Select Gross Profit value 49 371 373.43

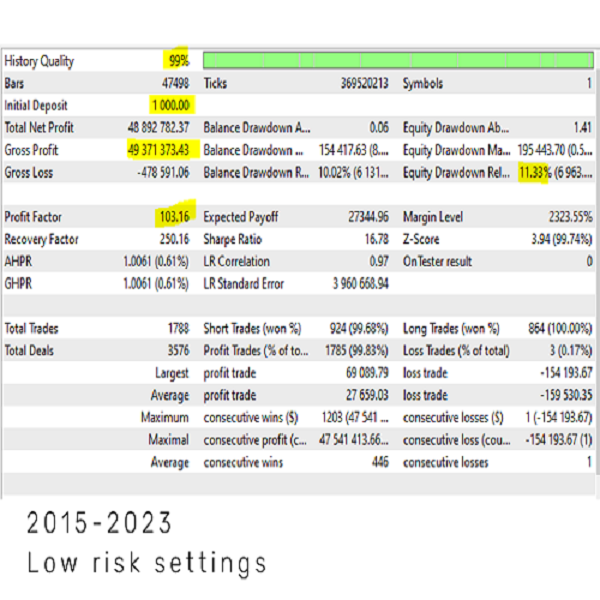pyautogui.click(x=158, y=150)
